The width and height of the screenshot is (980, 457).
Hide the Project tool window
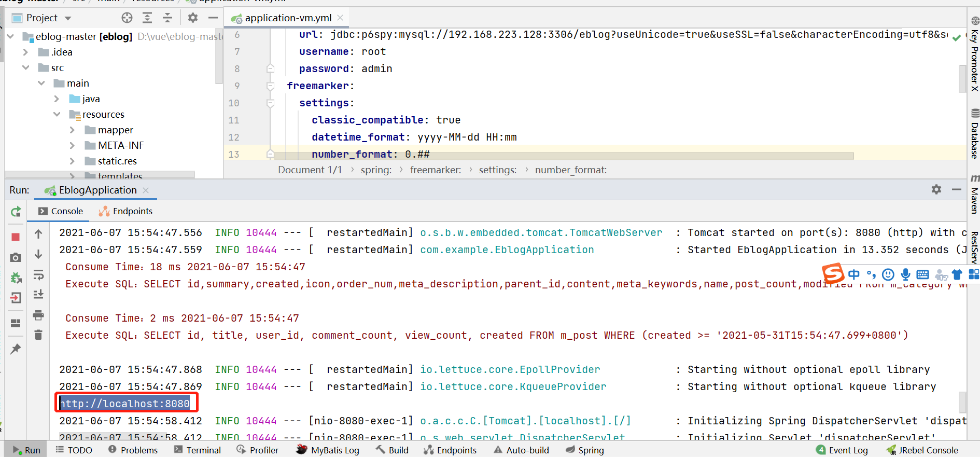click(x=213, y=18)
